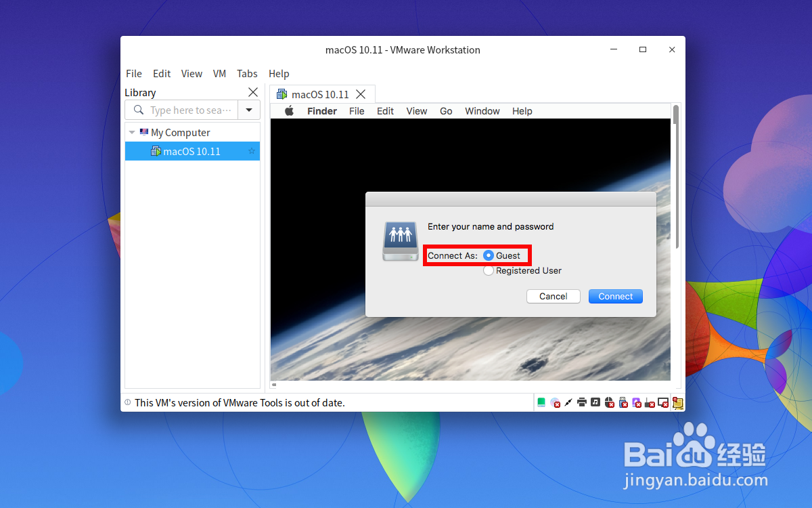The width and height of the screenshot is (812, 508).
Task: Select the Registered User radio button
Action: click(489, 270)
